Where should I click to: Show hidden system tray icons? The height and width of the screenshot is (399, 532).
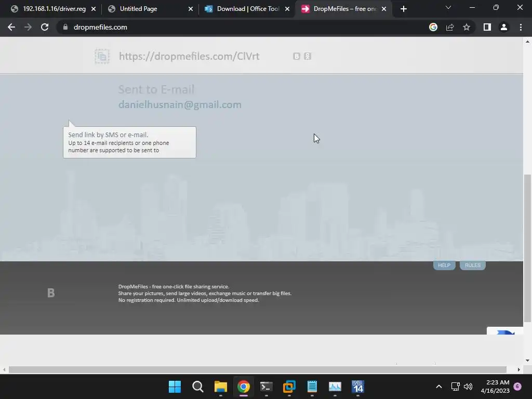(x=438, y=387)
